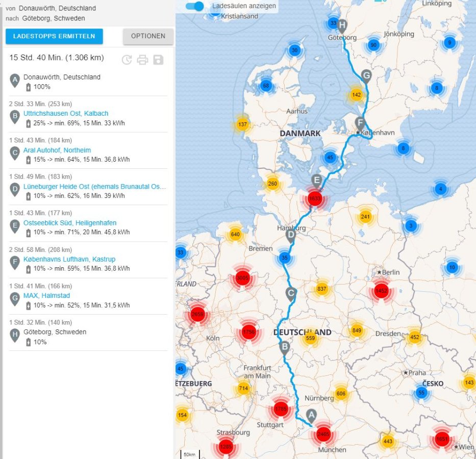Select map marker H at Göteborg
476x459 pixels.
pos(342,24)
